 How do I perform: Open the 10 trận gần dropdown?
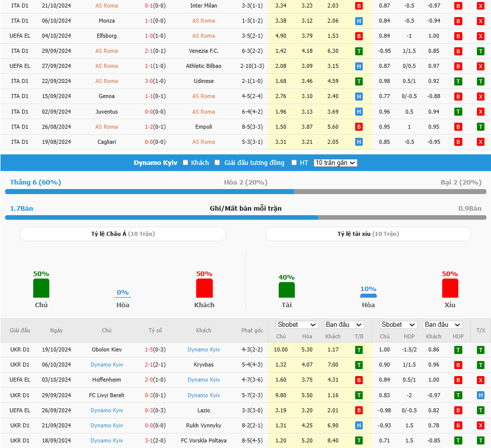pos(335,163)
